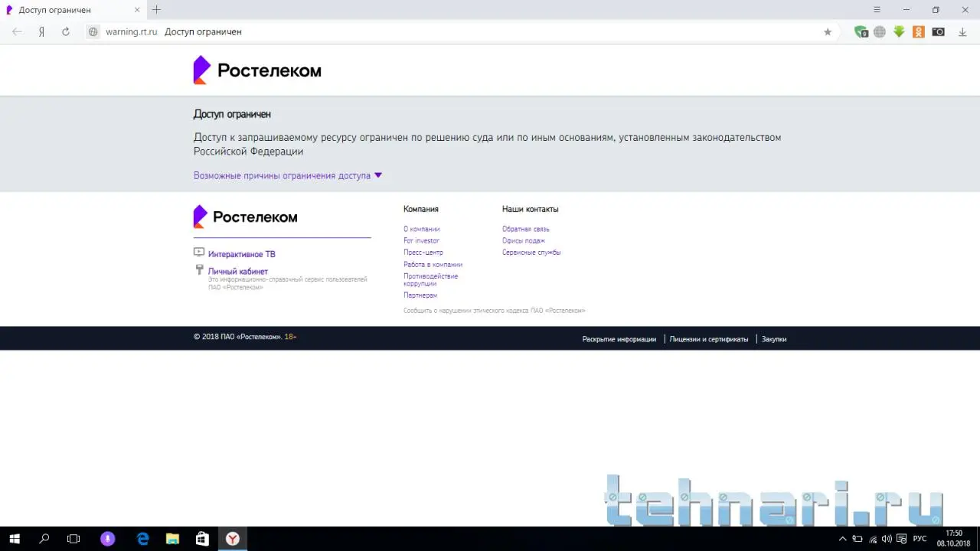Screen dimensions: 980x551
Task: Click the 'Наши контакты' column heading
Action: [531, 209]
